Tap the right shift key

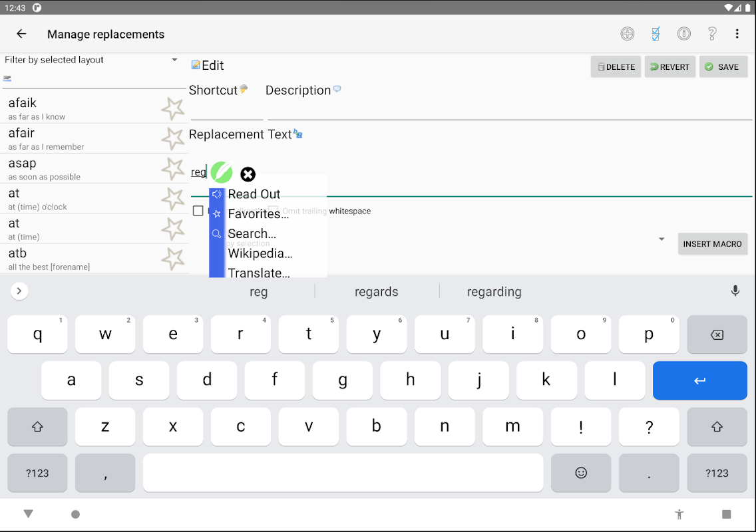click(717, 426)
